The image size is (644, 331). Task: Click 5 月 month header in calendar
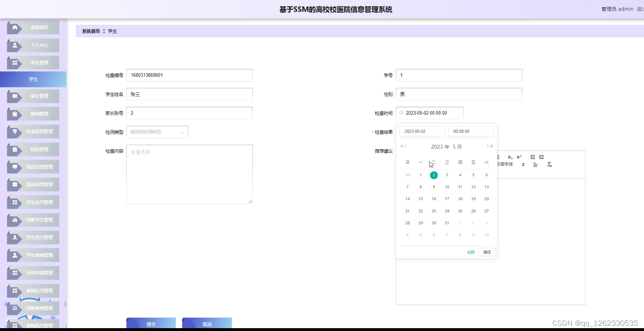[457, 147]
